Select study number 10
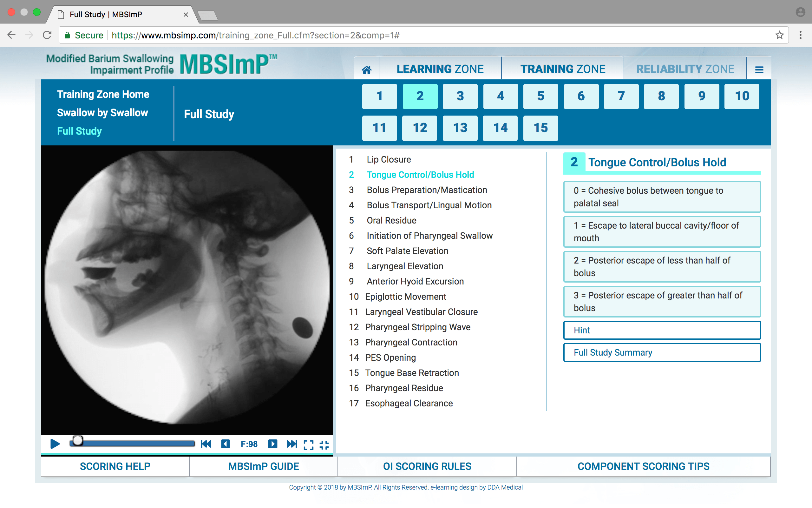This screenshot has height=508, width=812. tap(742, 97)
